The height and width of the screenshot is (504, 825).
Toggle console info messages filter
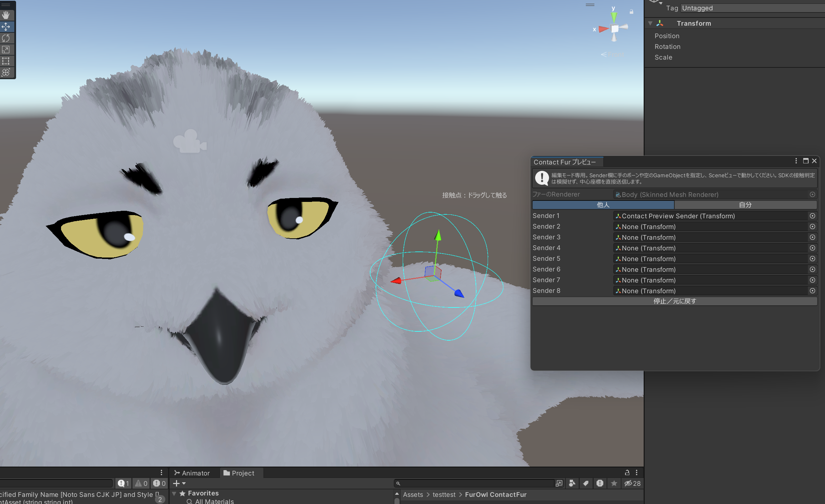tap(123, 483)
